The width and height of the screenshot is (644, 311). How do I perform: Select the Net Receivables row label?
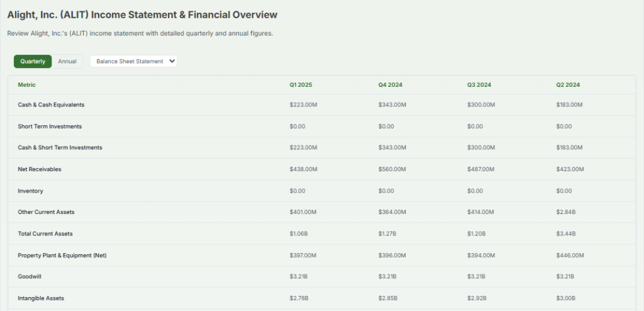click(x=40, y=169)
